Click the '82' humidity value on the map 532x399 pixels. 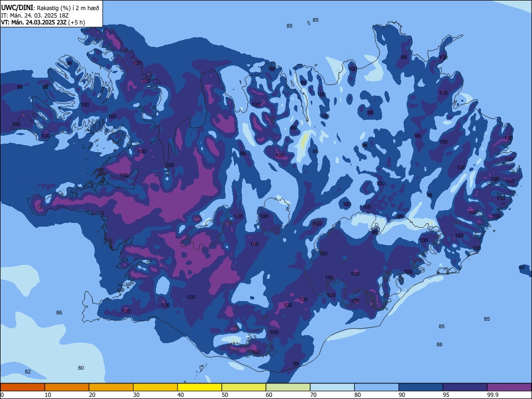click(x=28, y=371)
